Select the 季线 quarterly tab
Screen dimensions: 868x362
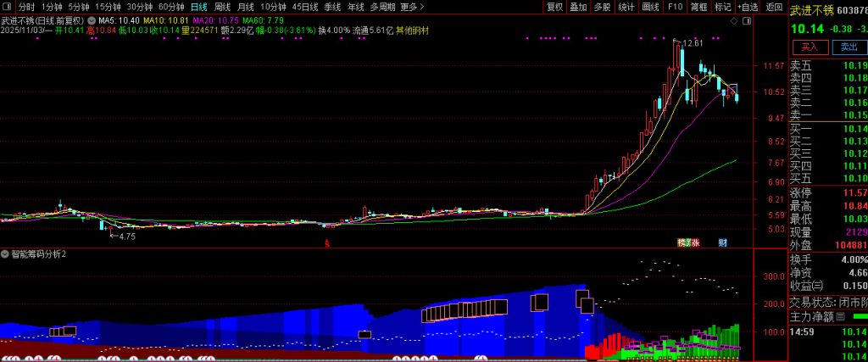[x=332, y=7]
